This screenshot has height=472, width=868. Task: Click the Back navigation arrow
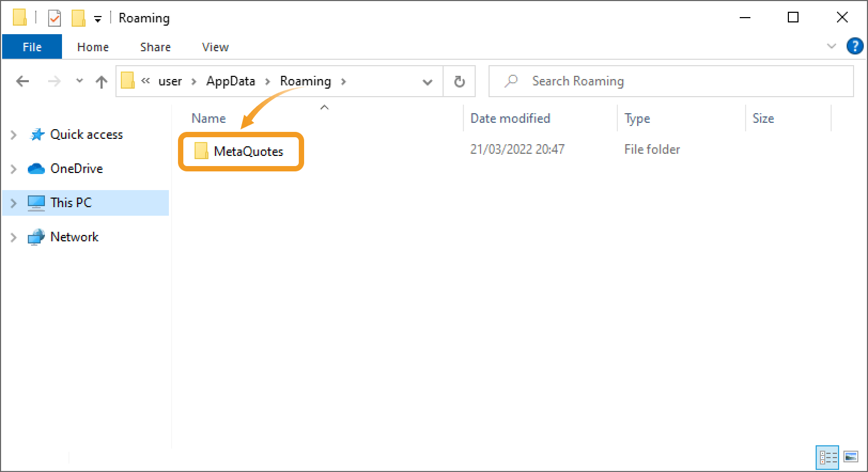tap(22, 81)
